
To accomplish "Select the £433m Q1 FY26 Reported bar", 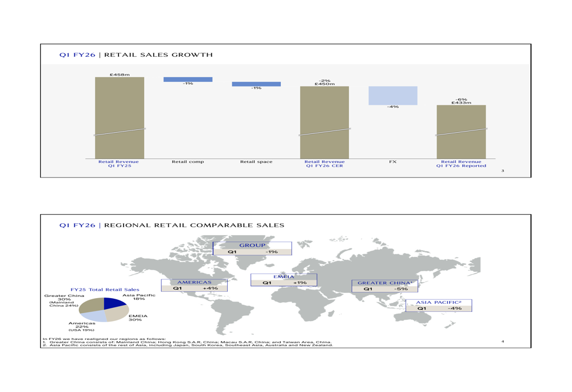I will pyautogui.click(x=461, y=132).
